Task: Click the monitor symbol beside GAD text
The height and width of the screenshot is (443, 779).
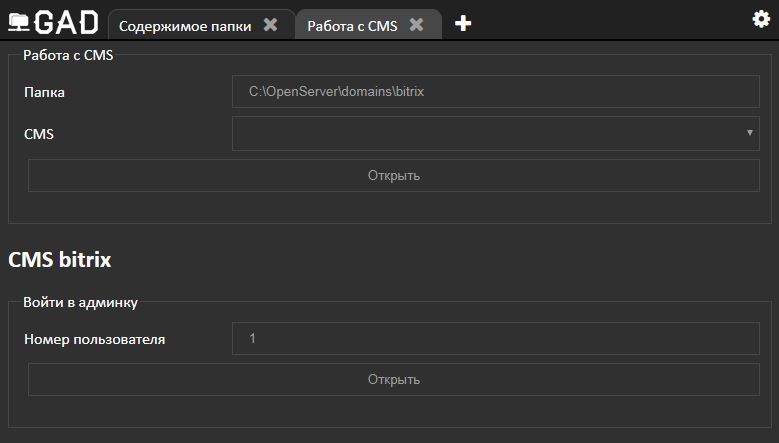Action: [19, 22]
